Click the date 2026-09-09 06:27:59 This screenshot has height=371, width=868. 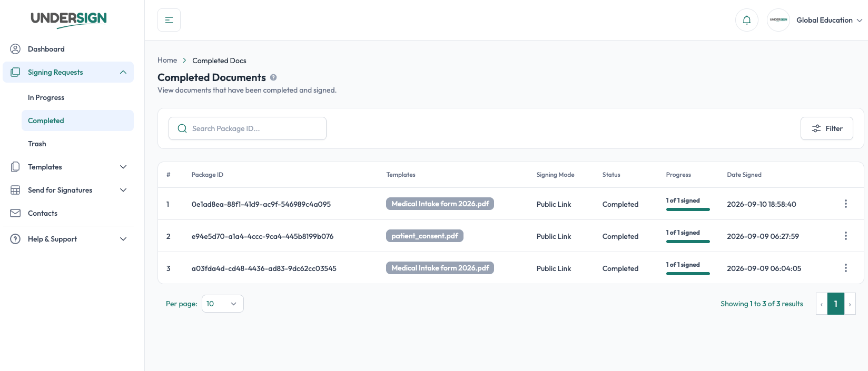click(763, 236)
